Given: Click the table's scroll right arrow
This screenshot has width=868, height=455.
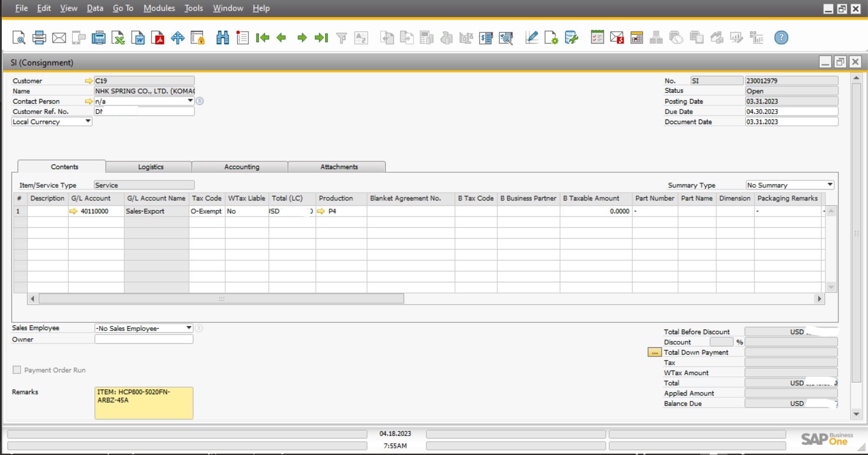Looking at the screenshot, I should click(x=819, y=299).
